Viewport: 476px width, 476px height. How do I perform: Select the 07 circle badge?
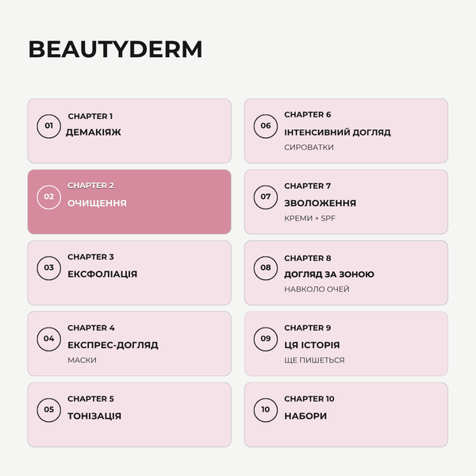tap(266, 197)
